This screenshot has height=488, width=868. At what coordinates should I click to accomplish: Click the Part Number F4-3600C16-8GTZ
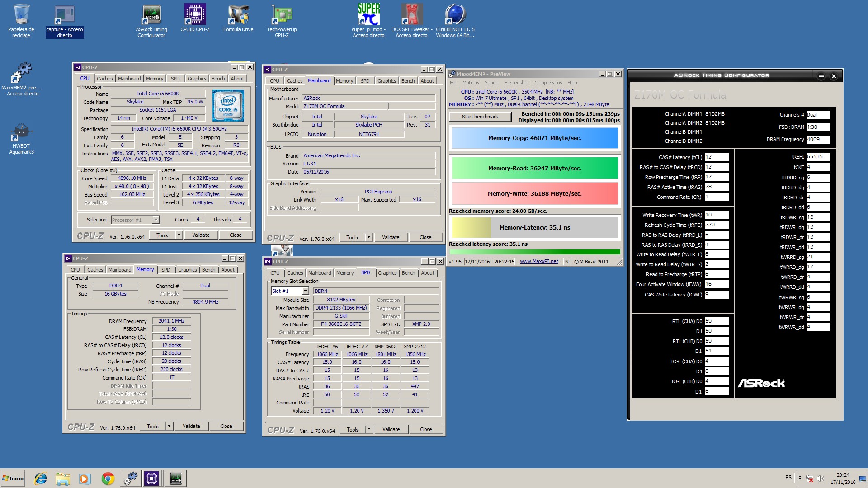pos(341,324)
